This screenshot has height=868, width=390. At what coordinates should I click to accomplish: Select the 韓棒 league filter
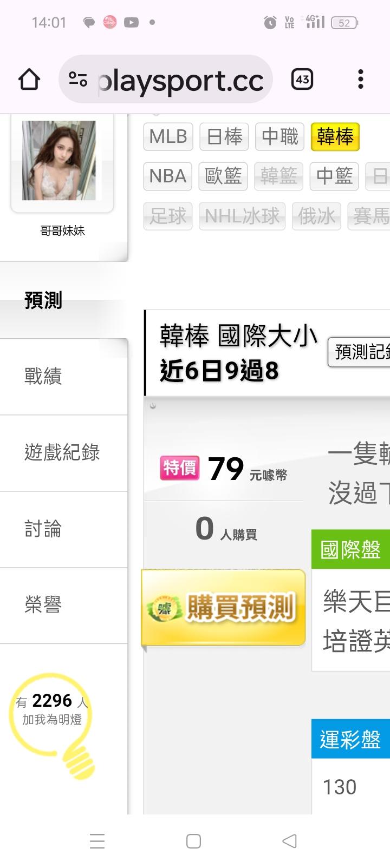[335, 136]
